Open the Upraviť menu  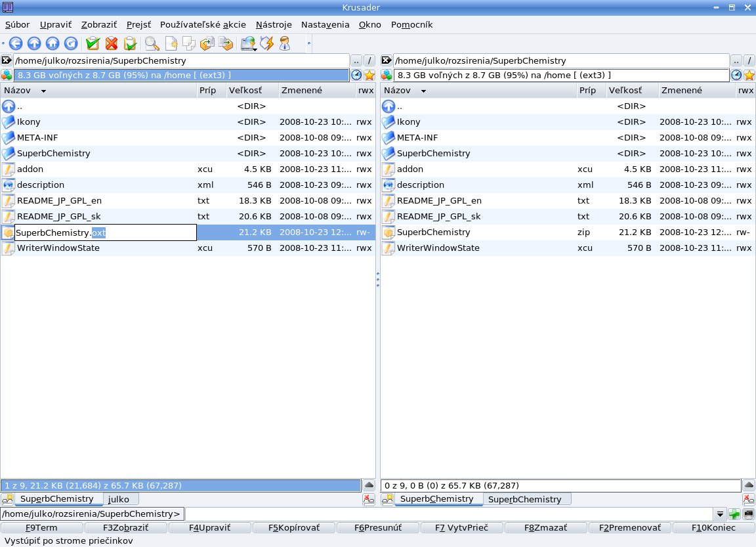coord(55,24)
